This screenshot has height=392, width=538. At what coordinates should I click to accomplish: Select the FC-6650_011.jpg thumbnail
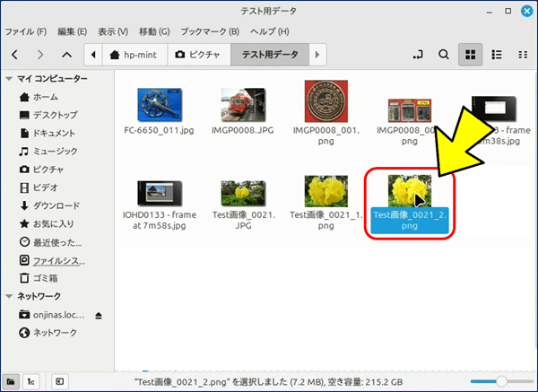pos(160,103)
